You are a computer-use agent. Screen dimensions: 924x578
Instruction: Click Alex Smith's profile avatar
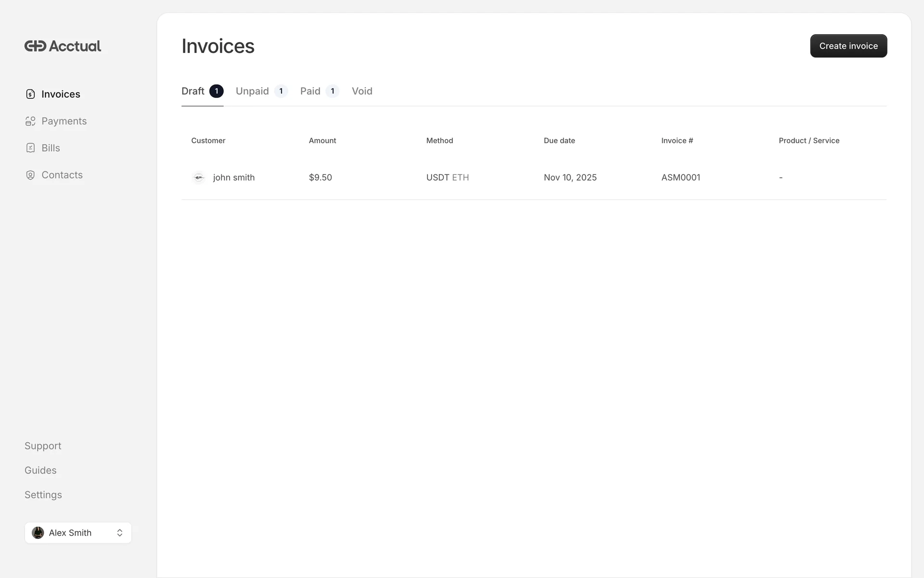coord(38,533)
